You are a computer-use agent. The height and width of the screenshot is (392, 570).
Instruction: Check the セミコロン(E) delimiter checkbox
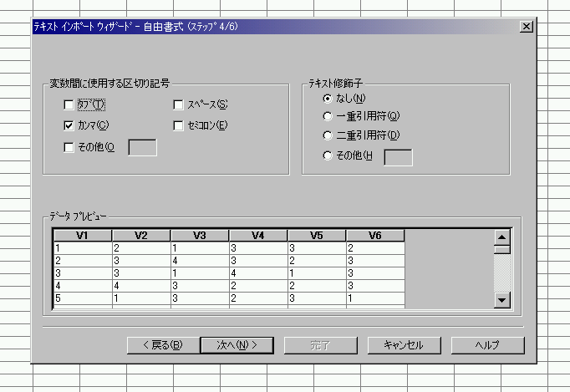pos(179,126)
